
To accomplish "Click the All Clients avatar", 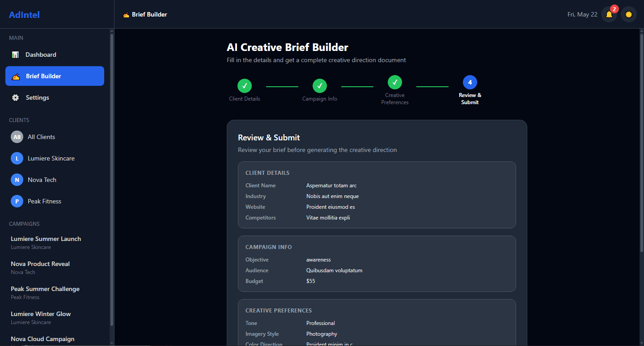I will 17,137.
